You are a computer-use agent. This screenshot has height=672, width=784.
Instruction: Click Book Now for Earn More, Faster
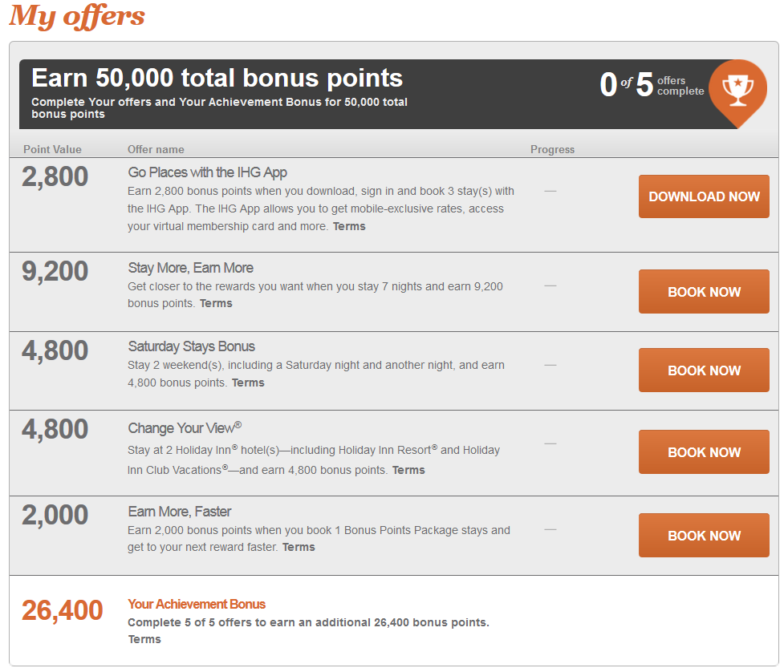(x=704, y=536)
